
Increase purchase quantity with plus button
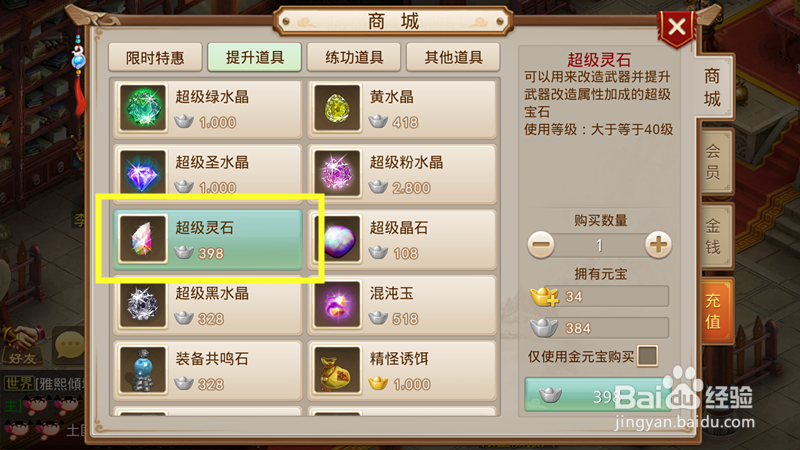coord(658,244)
